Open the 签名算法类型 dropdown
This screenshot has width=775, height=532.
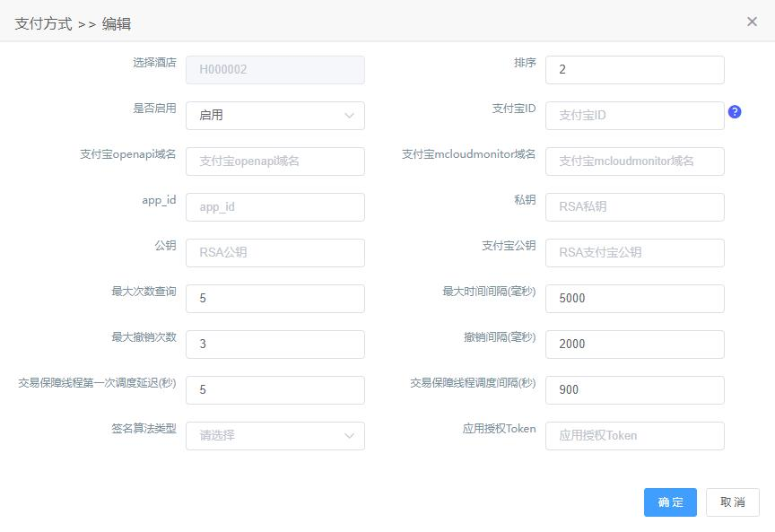tap(275, 436)
